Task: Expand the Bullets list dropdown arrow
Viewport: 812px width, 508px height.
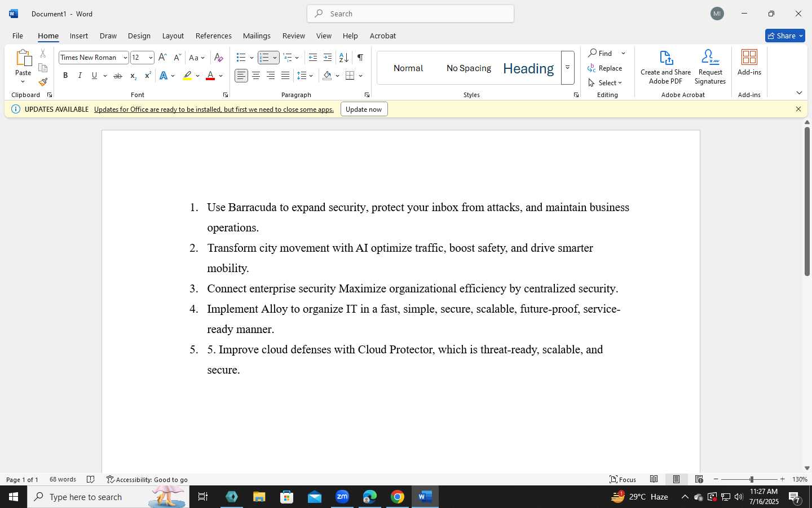Action: click(251, 58)
